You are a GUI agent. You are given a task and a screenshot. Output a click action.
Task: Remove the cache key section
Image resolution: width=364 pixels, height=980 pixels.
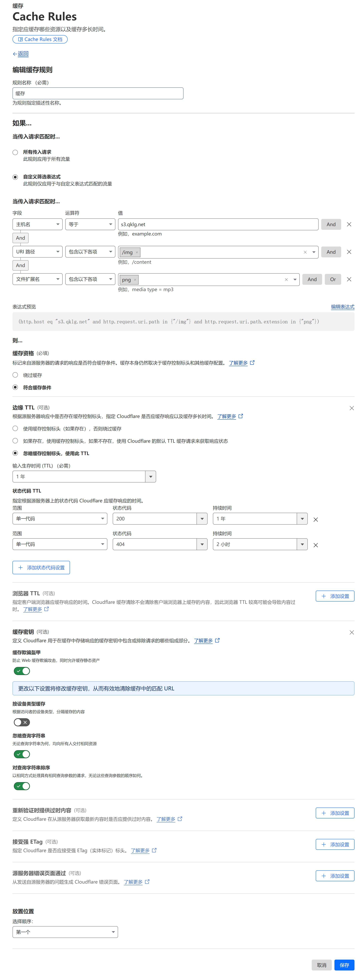coord(351,632)
